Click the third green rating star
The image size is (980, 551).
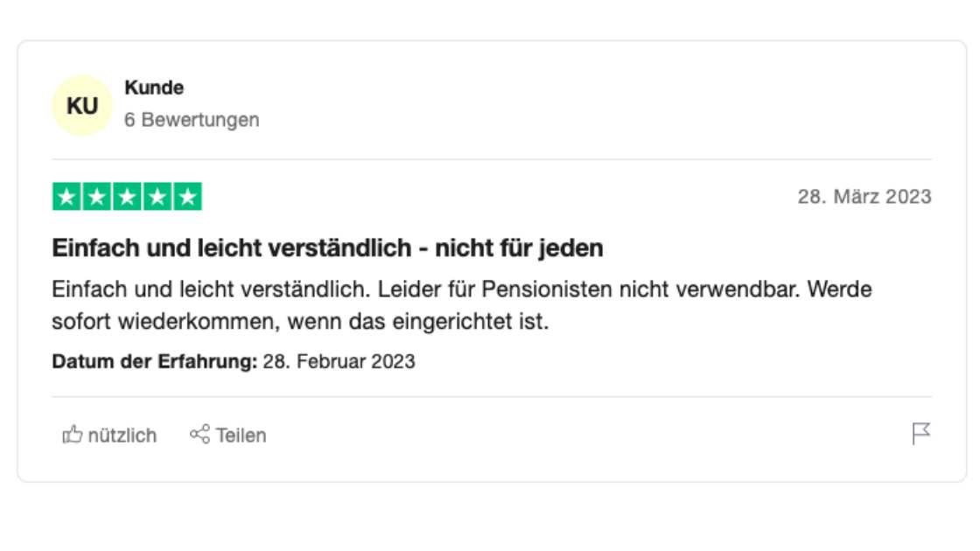[x=127, y=197]
